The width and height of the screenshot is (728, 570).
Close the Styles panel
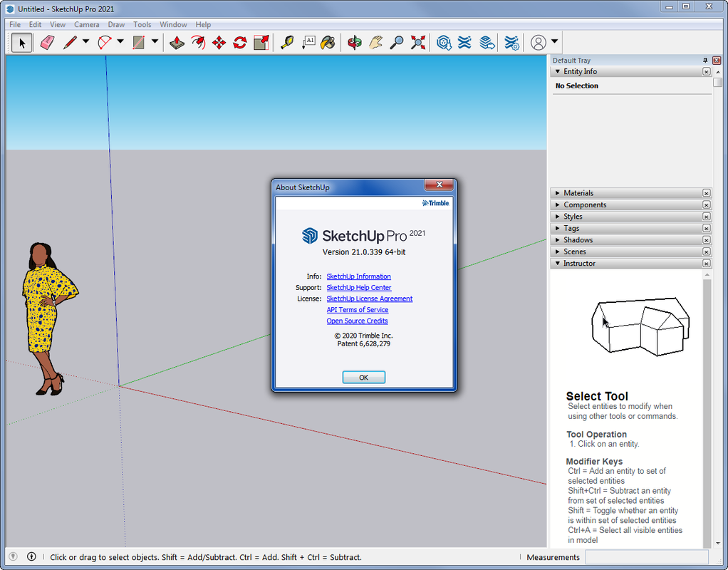706,217
